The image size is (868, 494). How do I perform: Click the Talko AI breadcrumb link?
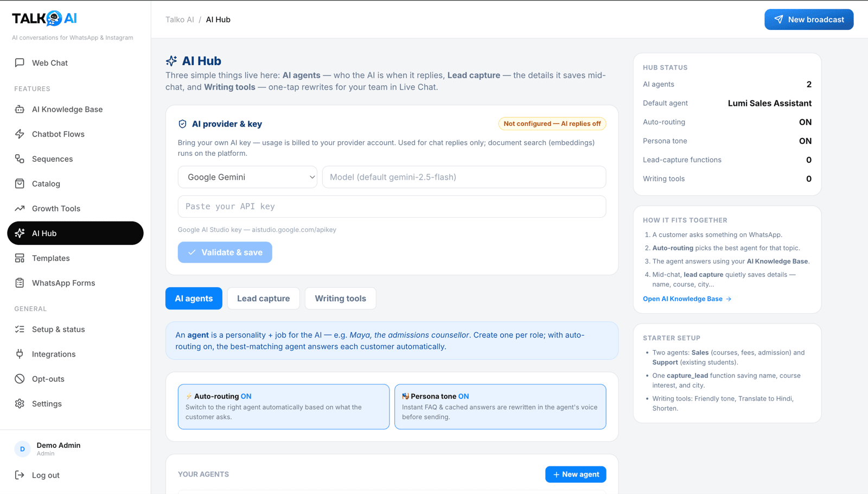tap(180, 20)
